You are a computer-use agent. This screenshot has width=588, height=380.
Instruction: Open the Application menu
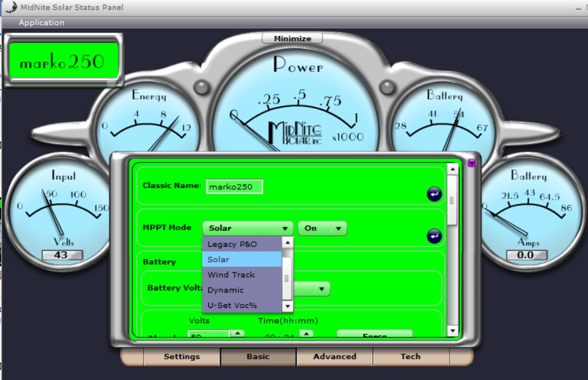pyautogui.click(x=42, y=23)
